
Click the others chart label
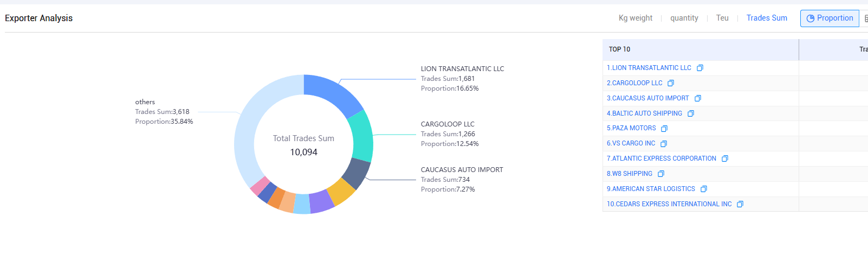(145, 102)
